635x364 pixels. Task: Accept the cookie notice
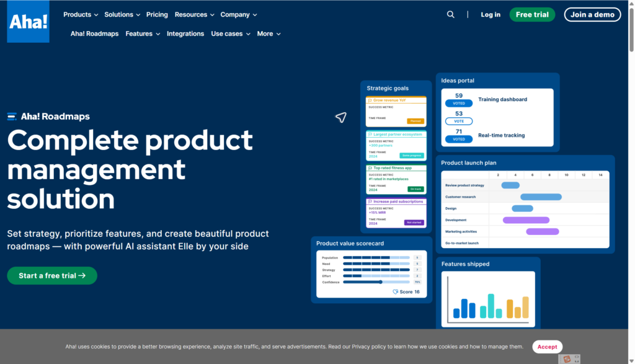(x=547, y=347)
